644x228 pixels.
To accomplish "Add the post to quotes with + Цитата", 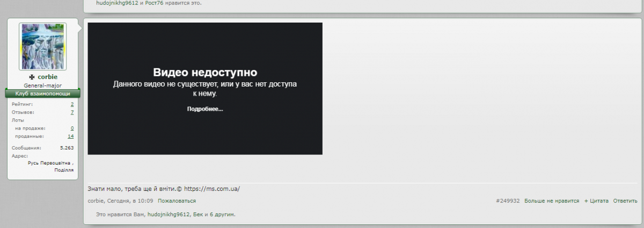I will coord(596,201).
